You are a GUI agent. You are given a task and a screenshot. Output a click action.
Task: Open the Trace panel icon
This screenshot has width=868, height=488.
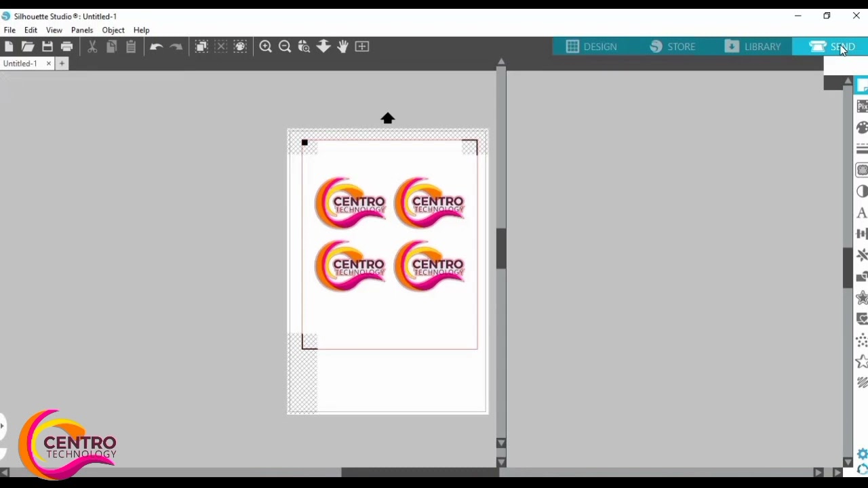pyautogui.click(x=862, y=170)
